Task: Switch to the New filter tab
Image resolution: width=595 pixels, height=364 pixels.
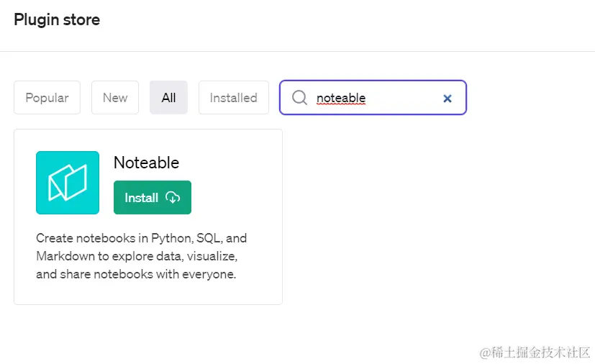Action: (115, 98)
